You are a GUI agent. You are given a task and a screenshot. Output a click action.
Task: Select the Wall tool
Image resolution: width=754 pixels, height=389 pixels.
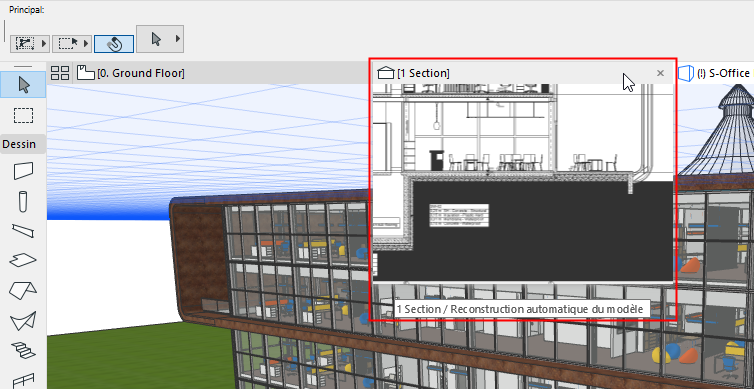pyautogui.click(x=23, y=171)
